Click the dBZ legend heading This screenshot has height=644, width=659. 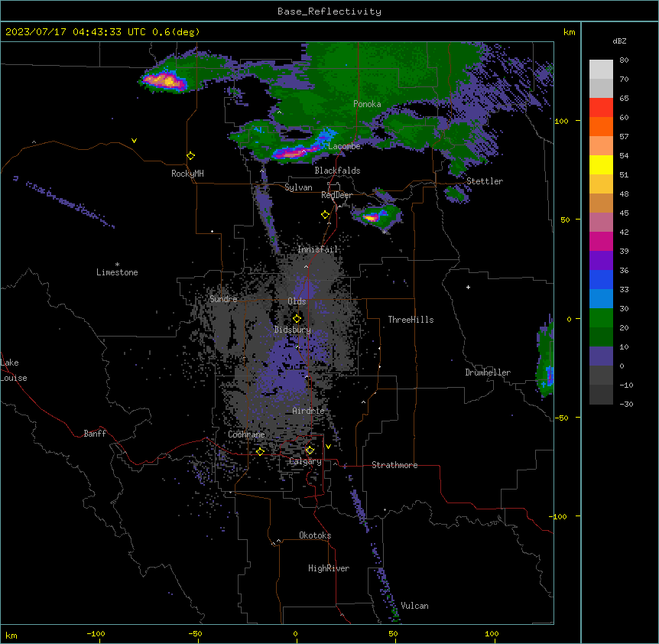coord(619,41)
